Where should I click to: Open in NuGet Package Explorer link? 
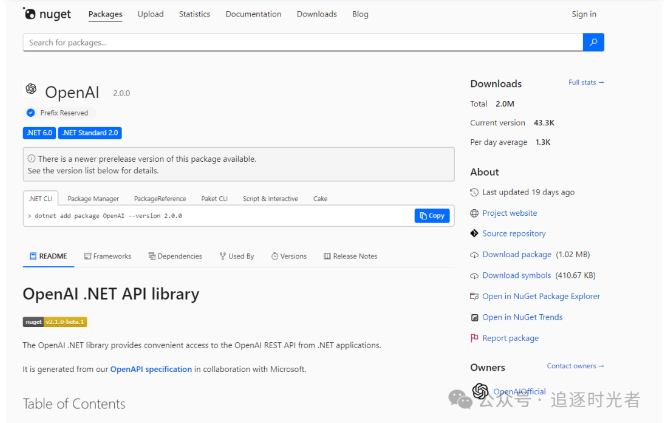[x=541, y=296]
